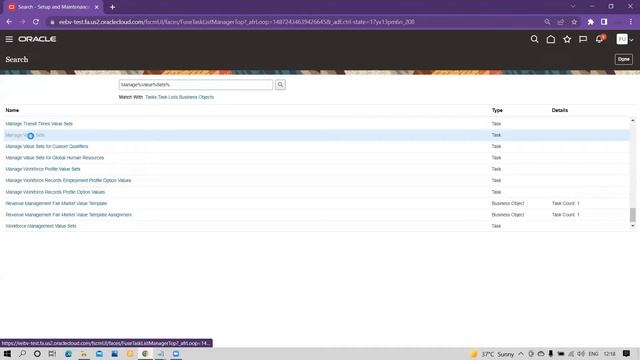Open Manage Workforce Records Profile Option Values
This screenshot has width=640, height=360.
pos(55,192)
